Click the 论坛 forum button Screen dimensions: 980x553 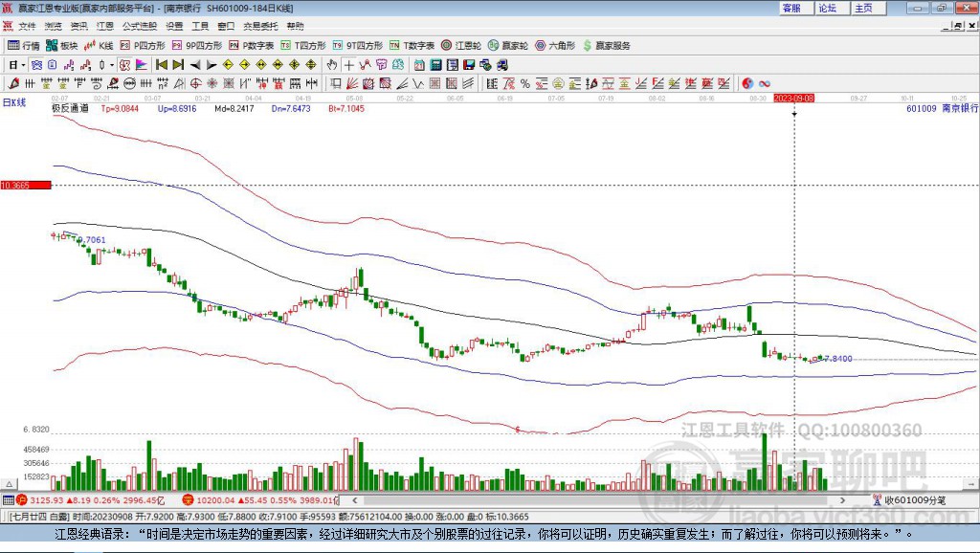(x=832, y=8)
